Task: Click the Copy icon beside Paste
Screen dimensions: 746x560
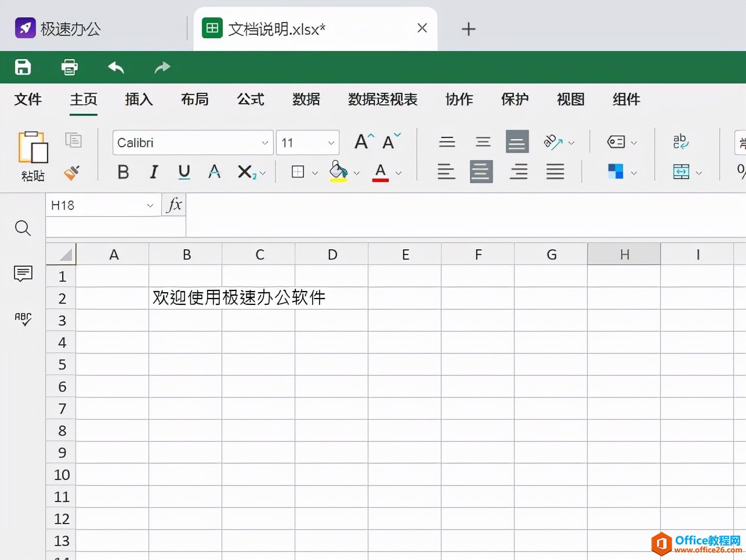Action: [x=74, y=140]
